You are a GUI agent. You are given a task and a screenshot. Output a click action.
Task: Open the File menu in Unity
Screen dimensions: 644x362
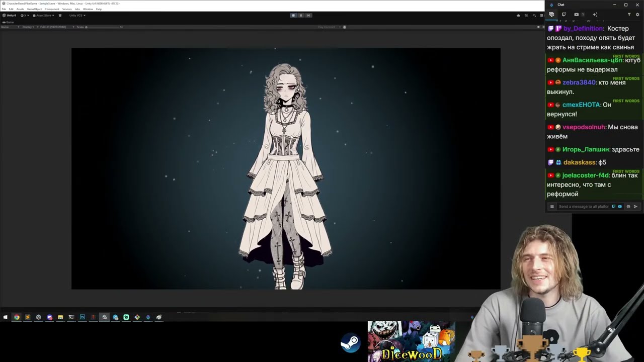(4, 9)
